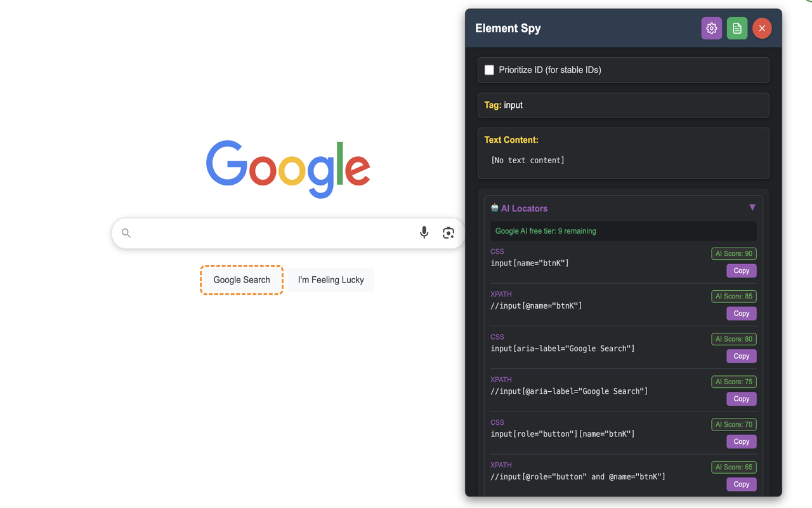This screenshot has width=812, height=508.
Task: Click the Google logo
Action: (x=288, y=168)
